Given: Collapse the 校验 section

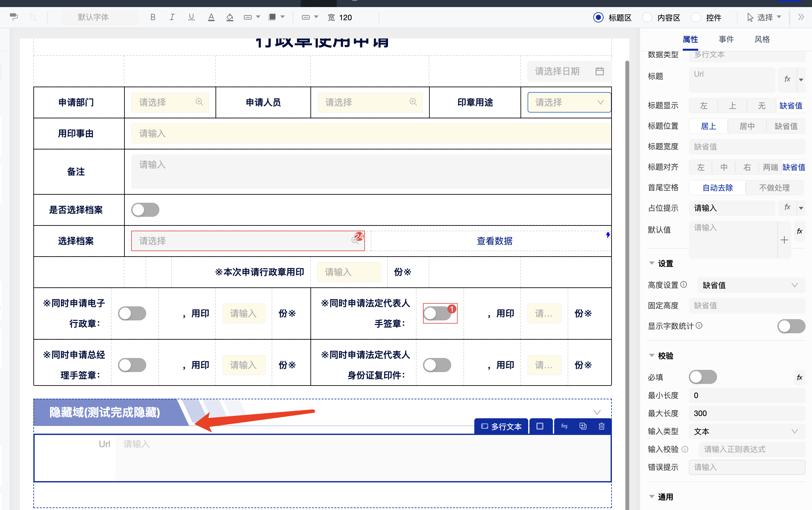Looking at the screenshot, I should pos(651,355).
